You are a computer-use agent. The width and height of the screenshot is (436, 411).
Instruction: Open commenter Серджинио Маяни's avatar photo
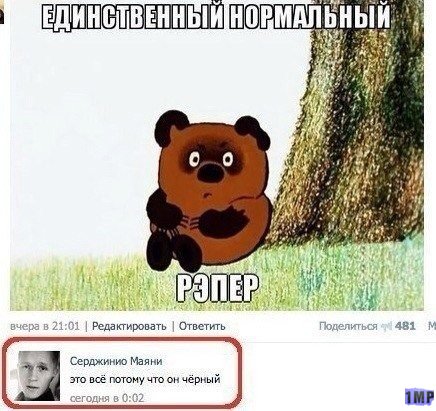click(x=38, y=376)
